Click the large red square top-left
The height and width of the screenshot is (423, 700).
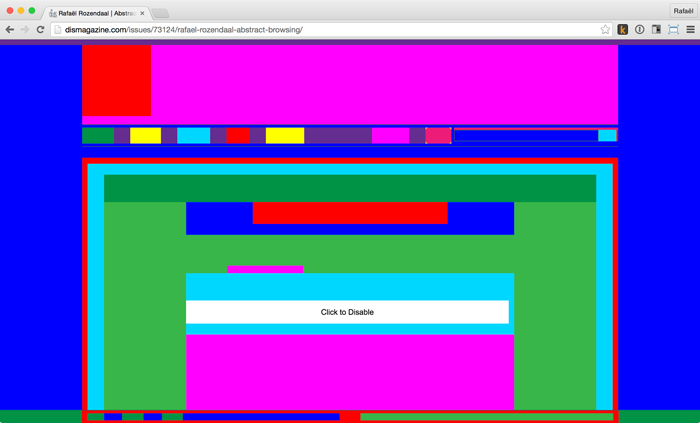[x=116, y=80]
